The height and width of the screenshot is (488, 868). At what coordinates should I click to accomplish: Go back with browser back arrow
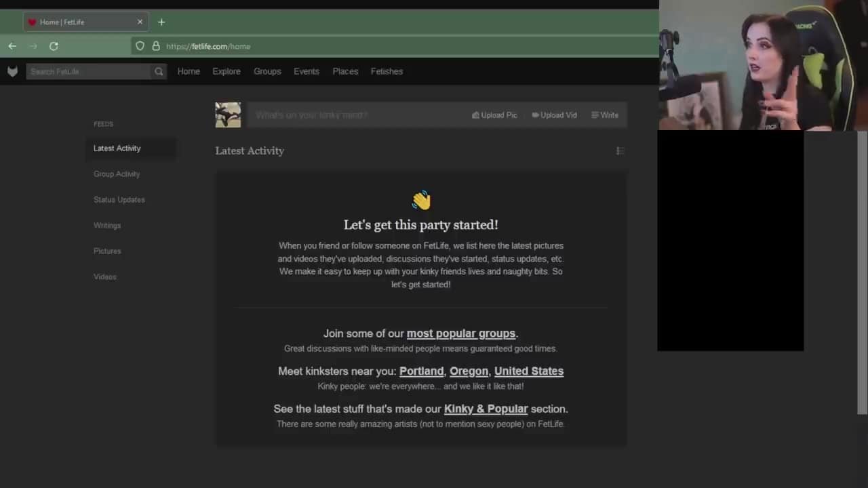point(12,46)
